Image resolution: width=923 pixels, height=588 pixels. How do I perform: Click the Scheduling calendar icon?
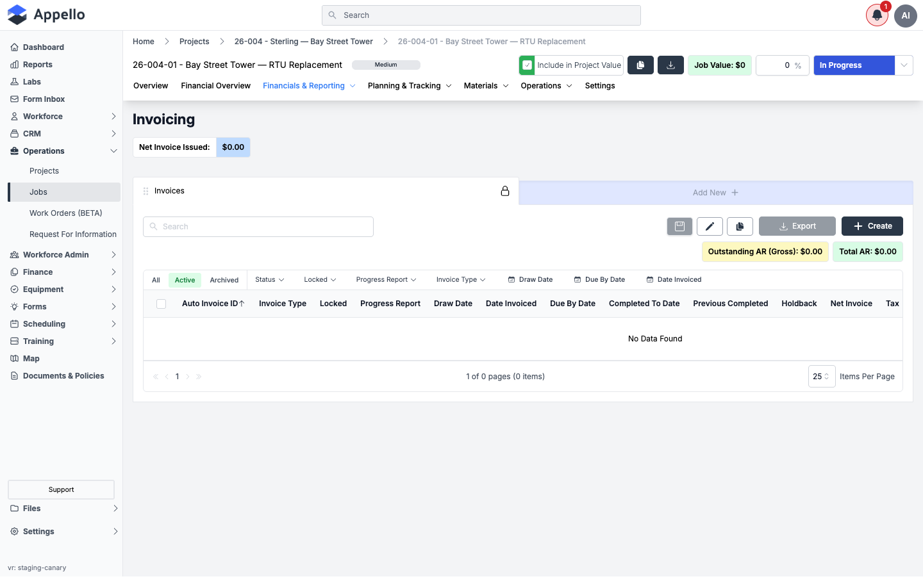(14, 324)
